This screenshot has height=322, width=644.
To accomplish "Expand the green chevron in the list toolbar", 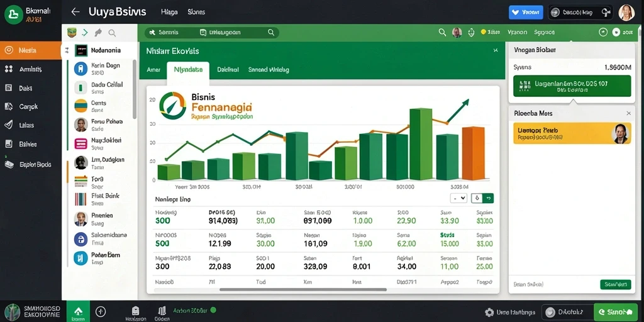I will click(x=85, y=33).
